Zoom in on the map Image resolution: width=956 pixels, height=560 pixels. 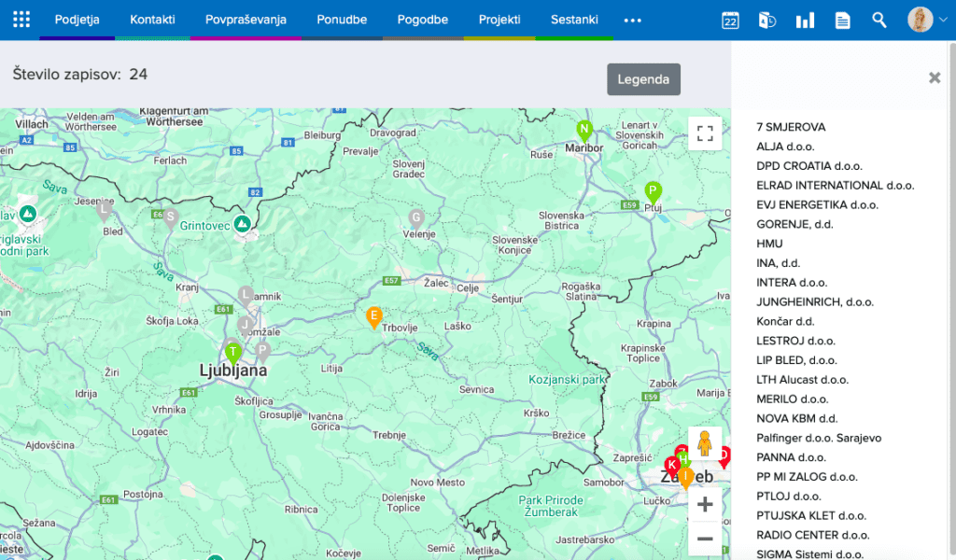pyautogui.click(x=705, y=505)
